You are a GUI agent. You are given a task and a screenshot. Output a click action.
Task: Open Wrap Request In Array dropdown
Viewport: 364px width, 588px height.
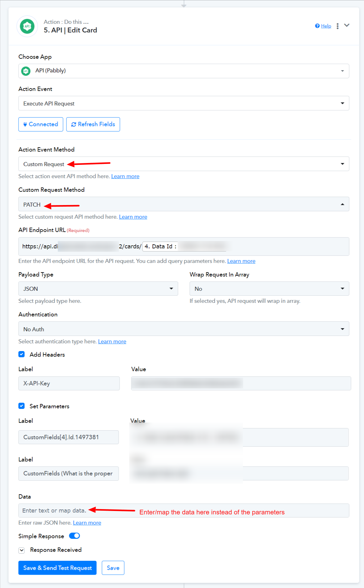pyautogui.click(x=269, y=289)
